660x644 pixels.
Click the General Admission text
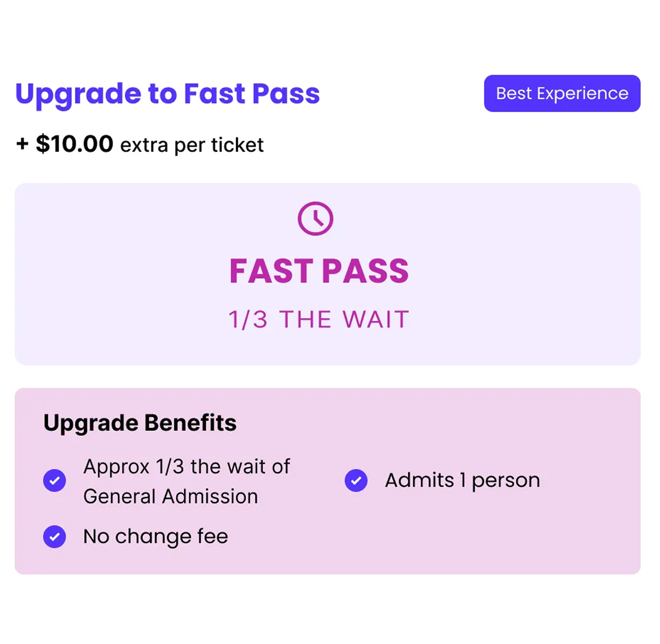click(171, 496)
